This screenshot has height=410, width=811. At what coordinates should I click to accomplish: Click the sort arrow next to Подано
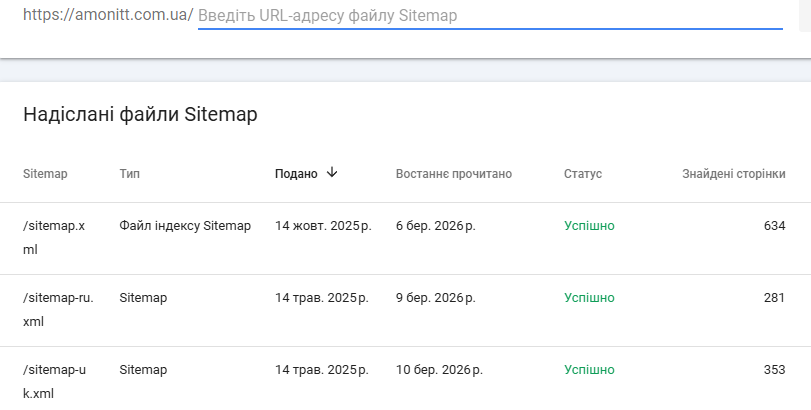[332, 173]
